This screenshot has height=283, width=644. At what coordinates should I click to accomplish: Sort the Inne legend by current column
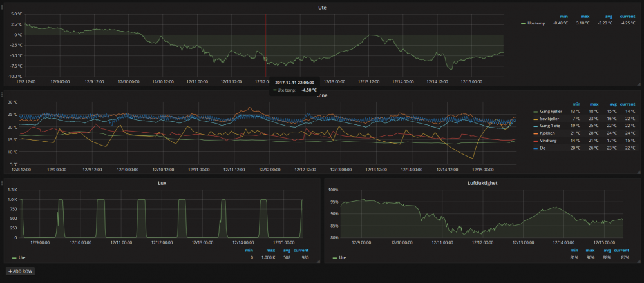[x=627, y=104]
